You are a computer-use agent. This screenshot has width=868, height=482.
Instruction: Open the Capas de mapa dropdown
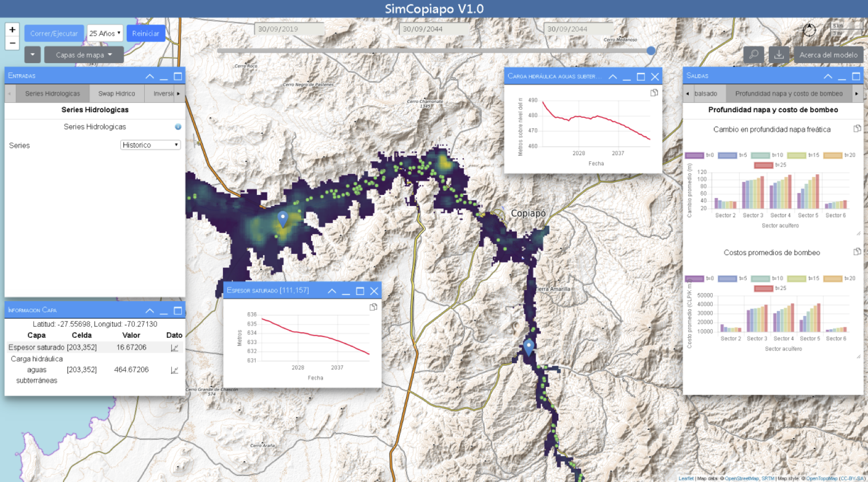coord(84,55)
